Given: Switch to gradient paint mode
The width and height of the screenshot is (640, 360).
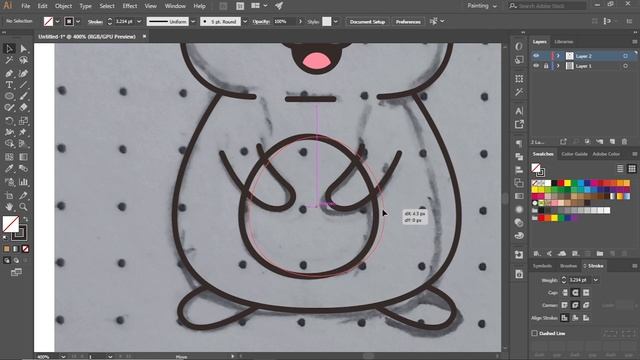Looking at the screenshot, I should pos(16,249).
